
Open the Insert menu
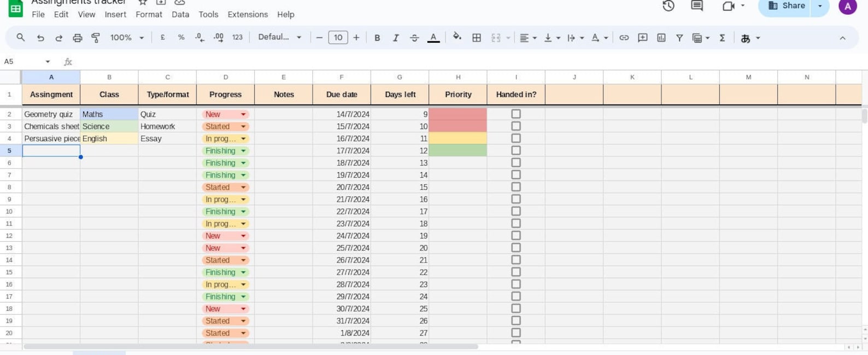click(115, 15)
